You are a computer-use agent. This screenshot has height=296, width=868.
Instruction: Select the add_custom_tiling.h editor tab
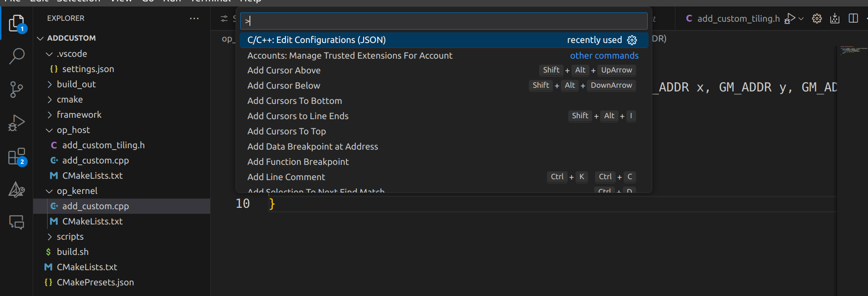[738, 18]
